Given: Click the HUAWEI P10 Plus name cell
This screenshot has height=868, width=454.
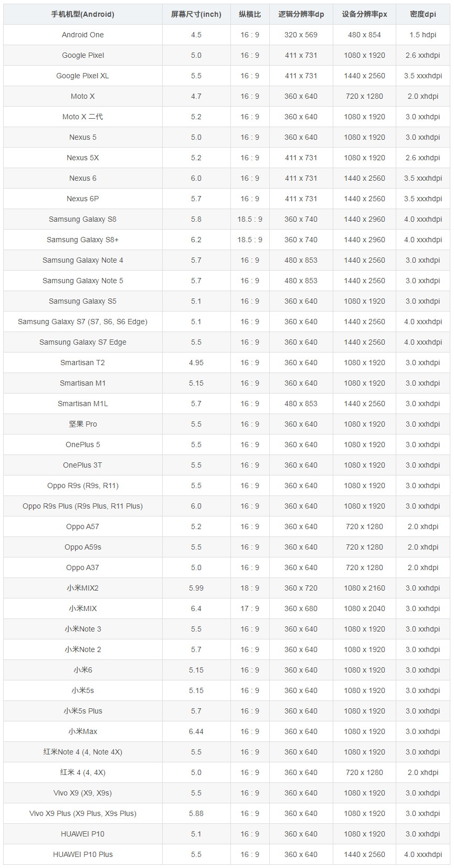Looking at the screenshot, I should pos(82,854).
